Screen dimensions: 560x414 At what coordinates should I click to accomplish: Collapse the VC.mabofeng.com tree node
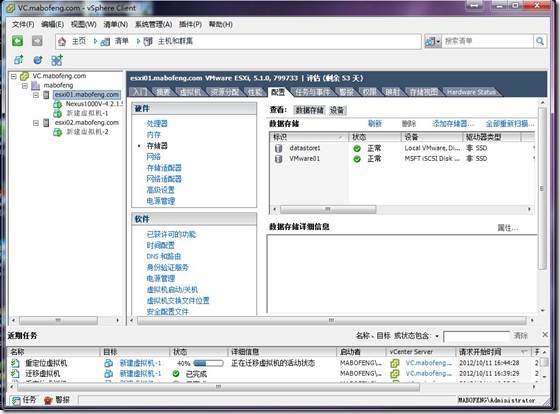tap(14, 76)
